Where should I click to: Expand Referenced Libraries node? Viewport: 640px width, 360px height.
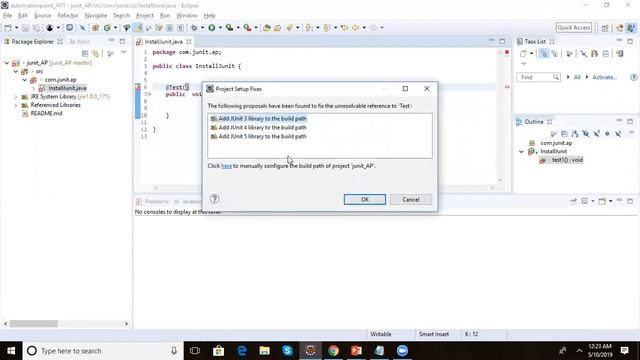pos(16,105)
